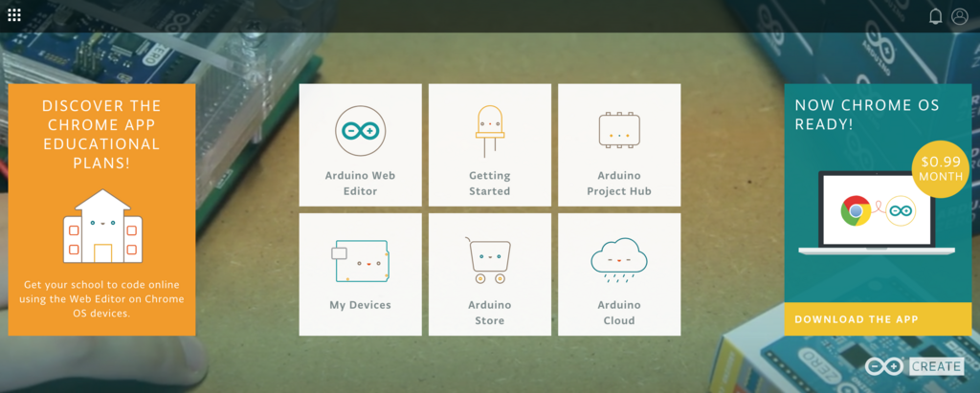Open the notifications bell

coord(936,16)
